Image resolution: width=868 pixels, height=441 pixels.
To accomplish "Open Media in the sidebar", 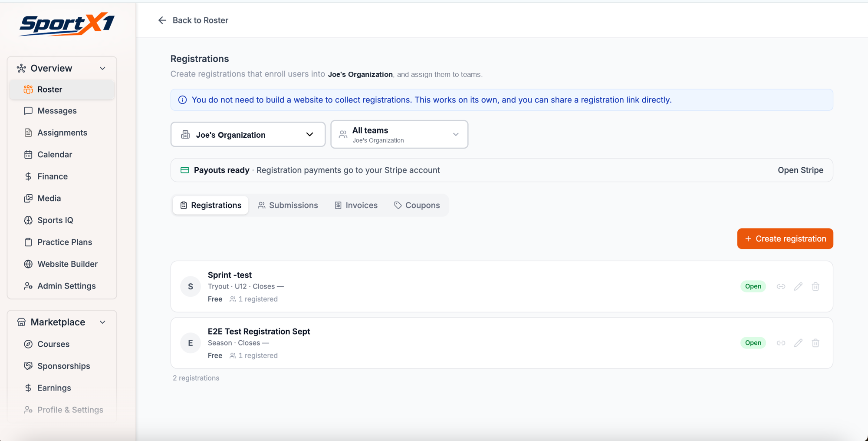I will pyautogui.click(x=62, y=198).
